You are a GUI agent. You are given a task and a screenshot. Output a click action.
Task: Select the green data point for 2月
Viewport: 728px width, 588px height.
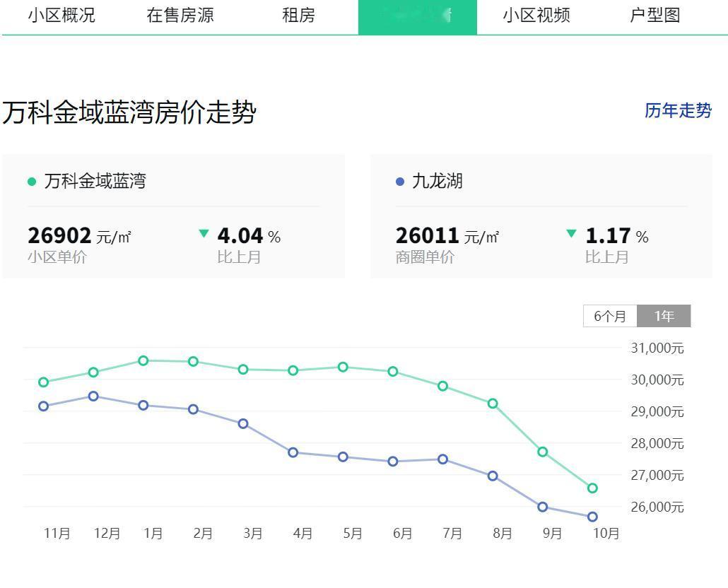pyautogui.click(x=193, y=362)
